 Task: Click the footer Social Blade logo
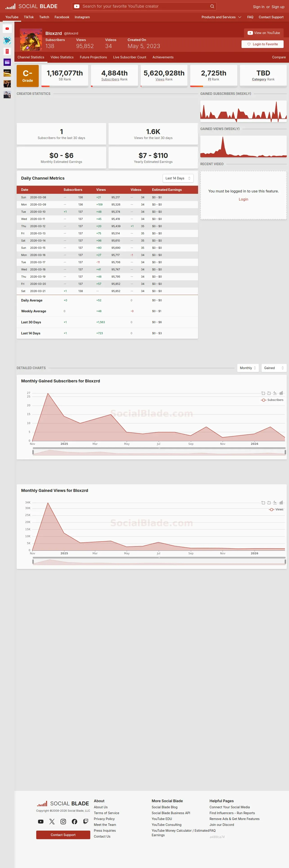[63, 803]
